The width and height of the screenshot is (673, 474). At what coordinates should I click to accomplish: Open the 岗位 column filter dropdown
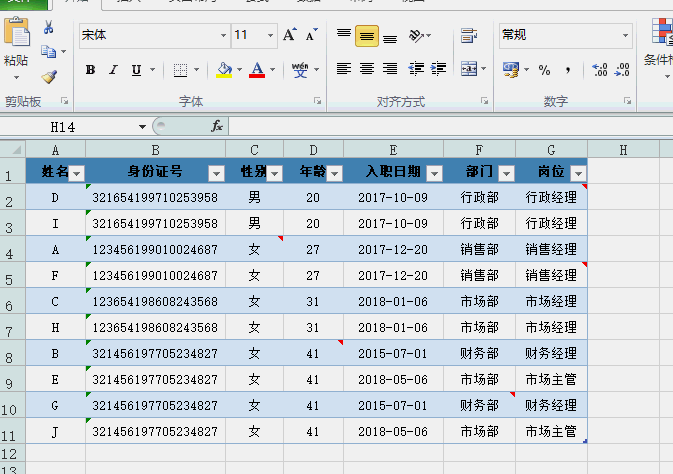[x=579, y=173]
